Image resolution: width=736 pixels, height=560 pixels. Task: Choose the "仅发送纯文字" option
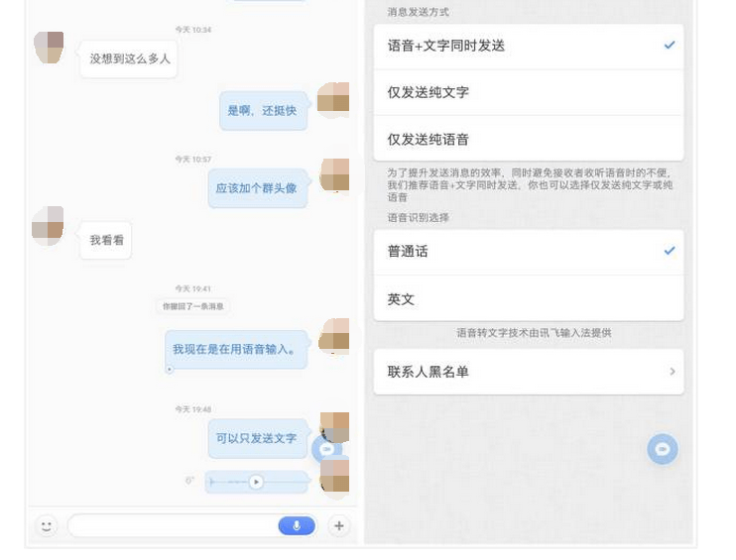pyautogui.click(x=528, y=92)
